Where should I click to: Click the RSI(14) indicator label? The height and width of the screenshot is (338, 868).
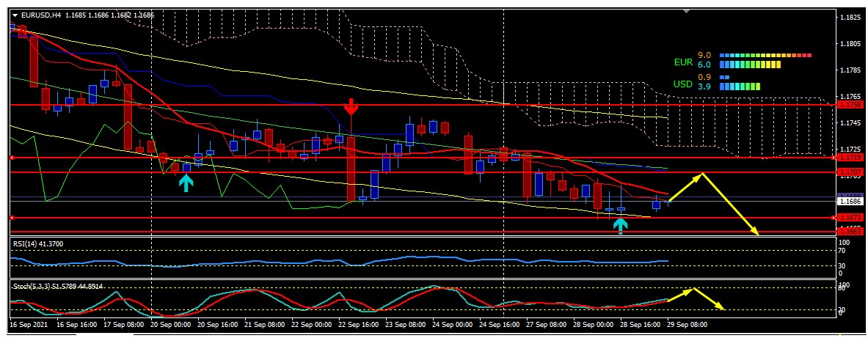pos(32,243)
